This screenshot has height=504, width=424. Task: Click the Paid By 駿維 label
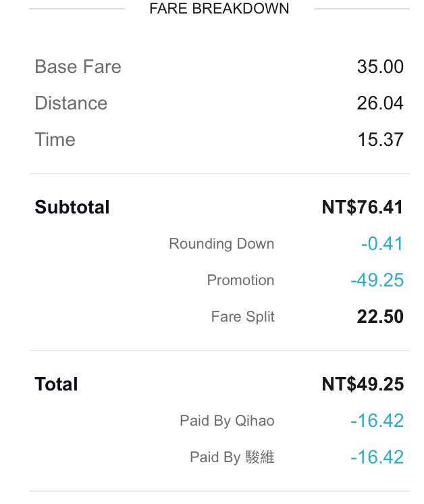click(232, 457)
